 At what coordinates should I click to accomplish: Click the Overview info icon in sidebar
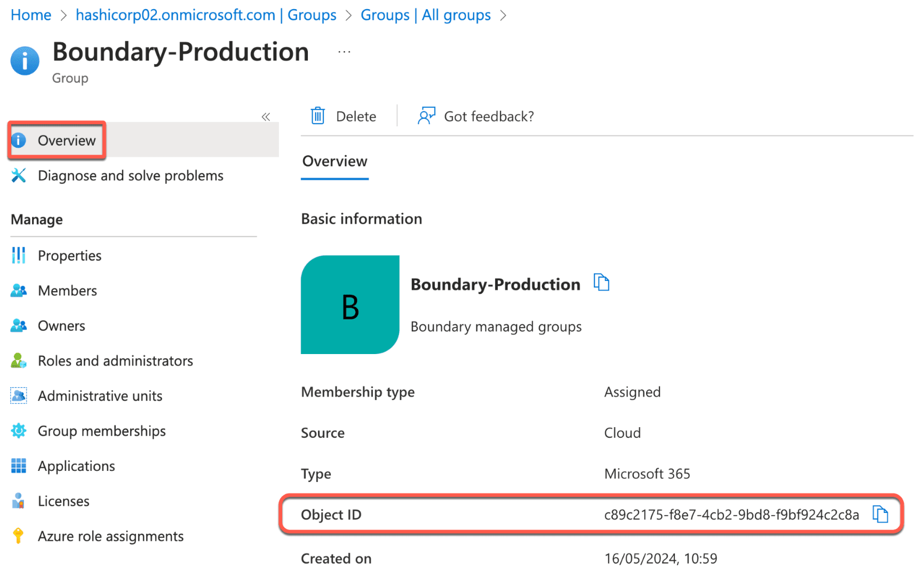[x=19, y=140]
